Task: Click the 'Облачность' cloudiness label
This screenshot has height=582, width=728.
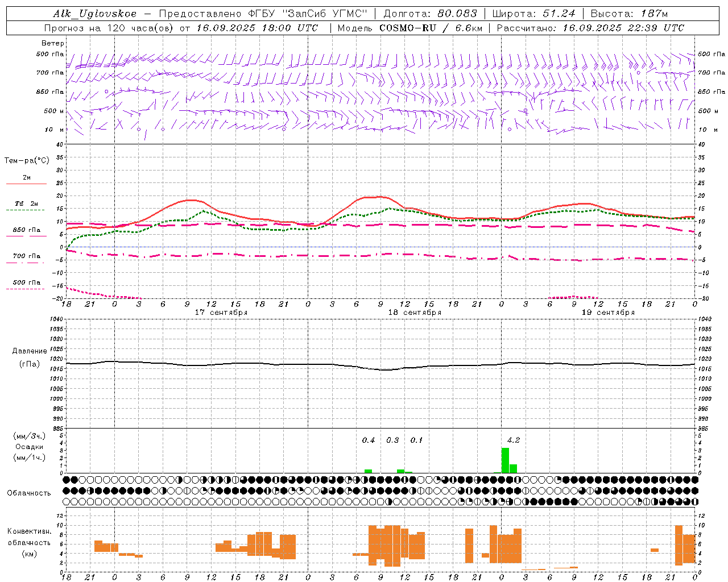Action: tap(29, 493)
